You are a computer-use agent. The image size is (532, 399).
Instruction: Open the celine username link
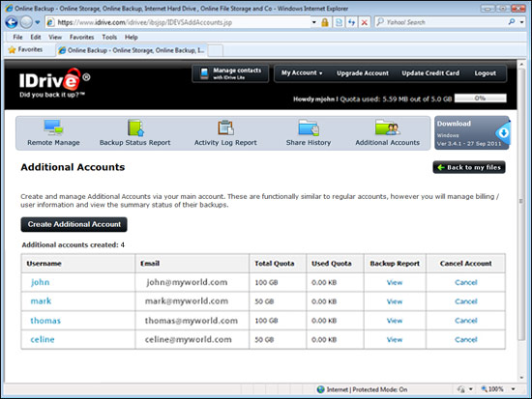tap(42, 339)
